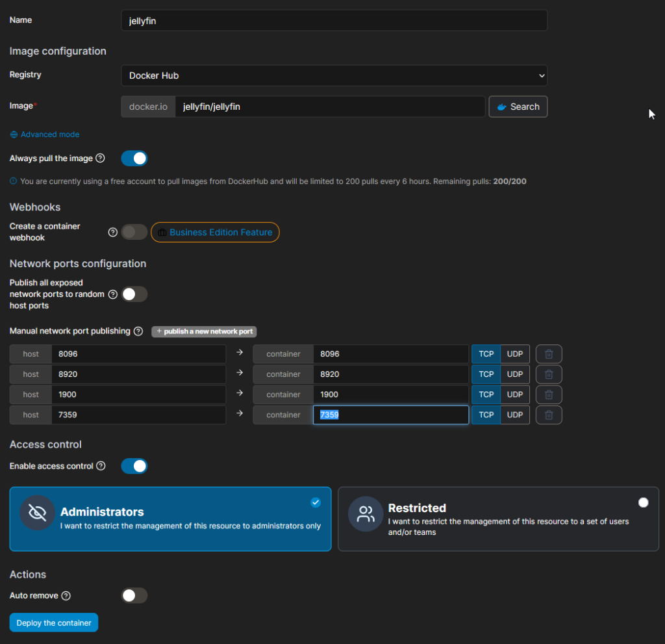This screenshot has width=665, height=644.
Task: Set port 1900 protocol to UDP
Action: coord(515,395)
